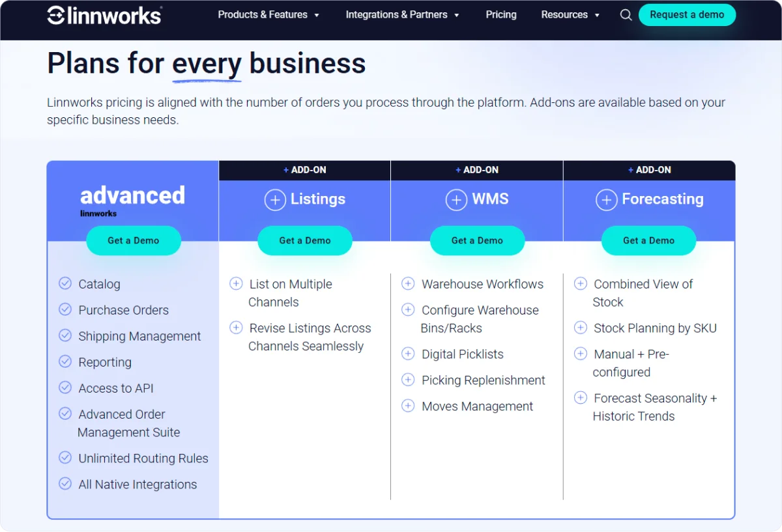
Task: Click checkmark icon beside Unlimited Routing Rules
Action: (x=65, y=458)
